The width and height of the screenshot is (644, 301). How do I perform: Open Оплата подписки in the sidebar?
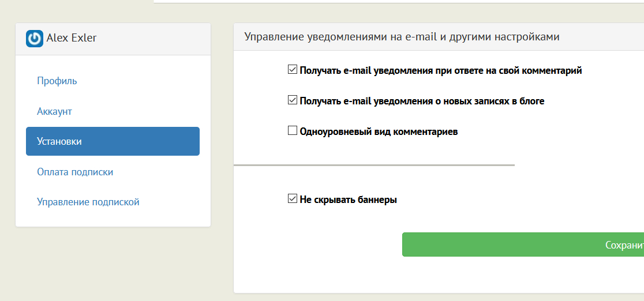pos(75,172)
